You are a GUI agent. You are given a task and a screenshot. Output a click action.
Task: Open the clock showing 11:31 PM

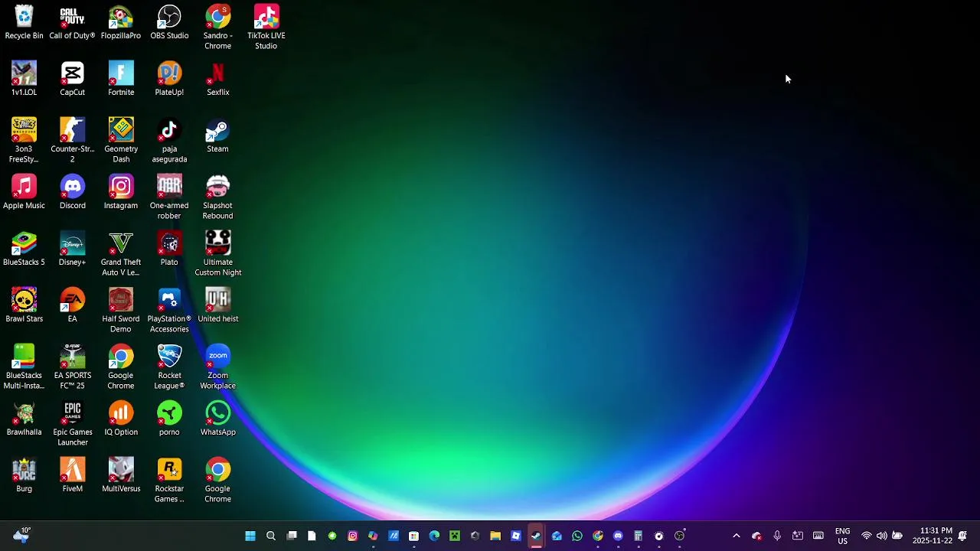click(x=933, y=536)
